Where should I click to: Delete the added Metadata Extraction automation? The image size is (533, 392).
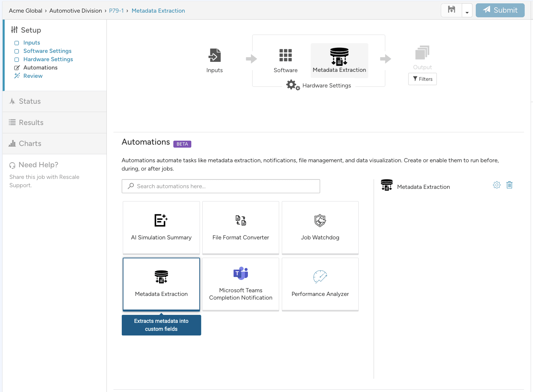click(x=509, y=185)
